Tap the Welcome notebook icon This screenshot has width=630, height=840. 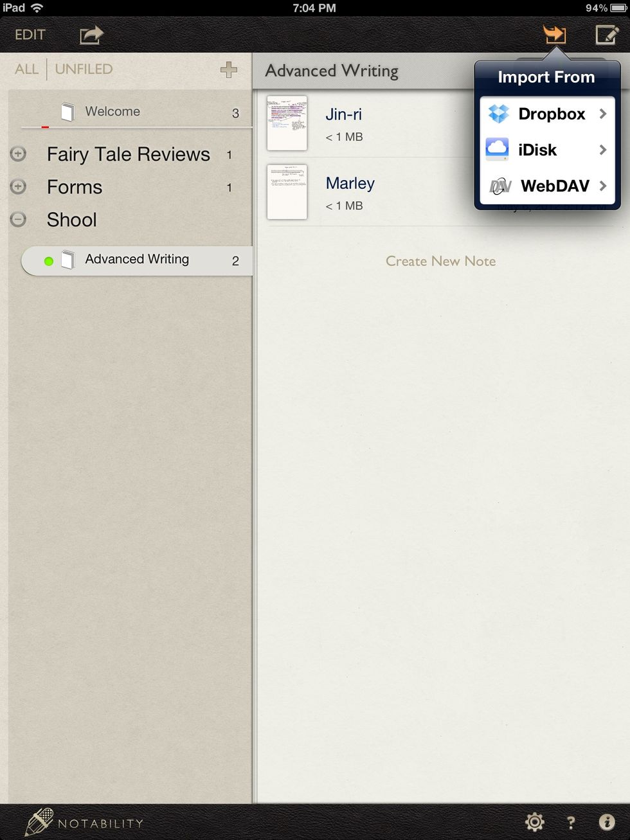click(67, 112)
